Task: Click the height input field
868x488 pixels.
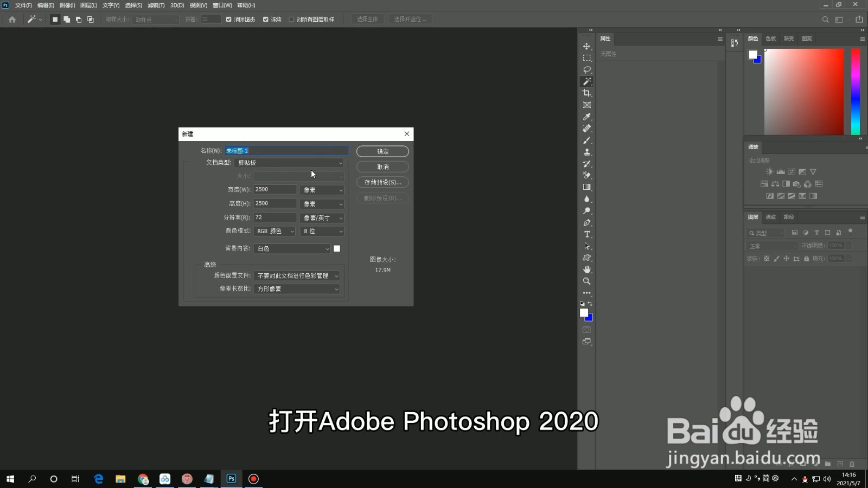Action: pyautogui.click(x=275, y=203)
